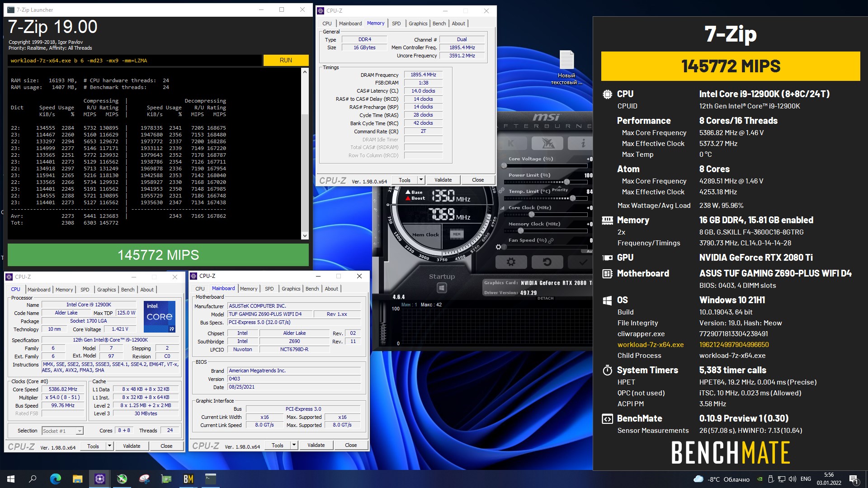The image size is (868, 488).
Task: Click Close in the Memory CPU-Z window
Action: tap(478, 180)
